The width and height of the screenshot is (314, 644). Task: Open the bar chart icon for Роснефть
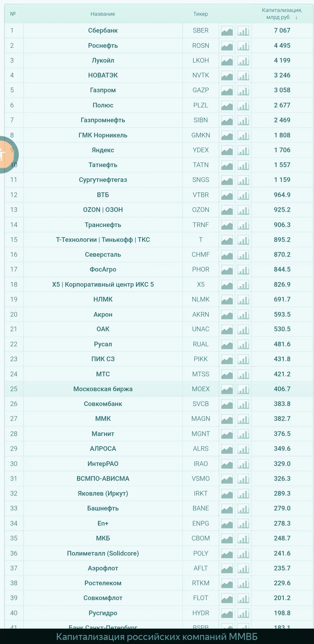(x=243, y=46)
